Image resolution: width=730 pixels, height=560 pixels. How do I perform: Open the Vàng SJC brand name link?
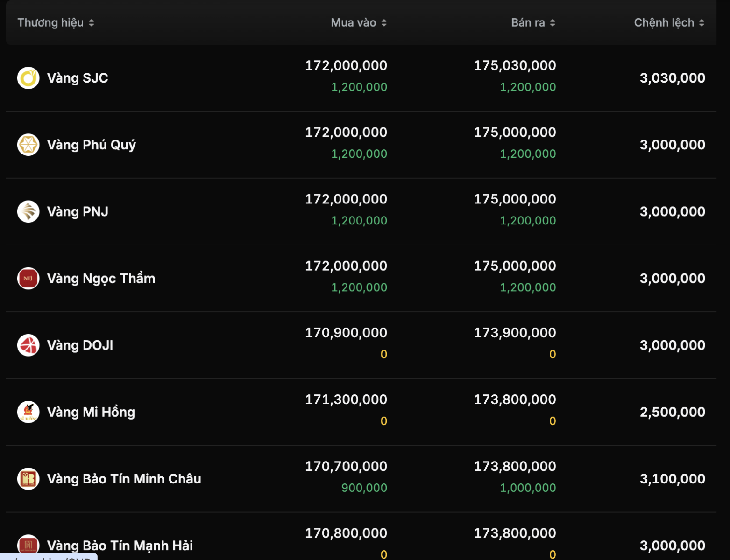(78, 78)
